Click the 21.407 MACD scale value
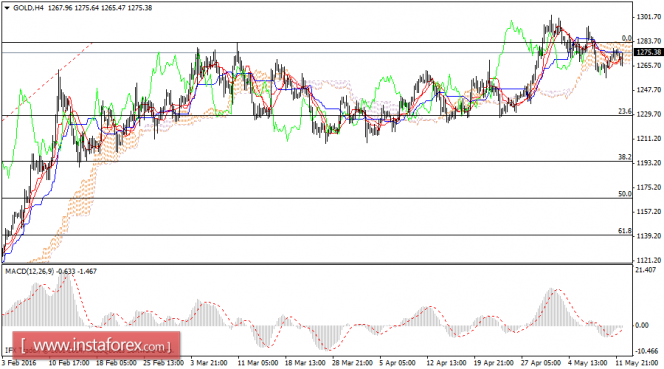Image resolution: width=664 pixels, height=369 pixels. pos(647,270)
